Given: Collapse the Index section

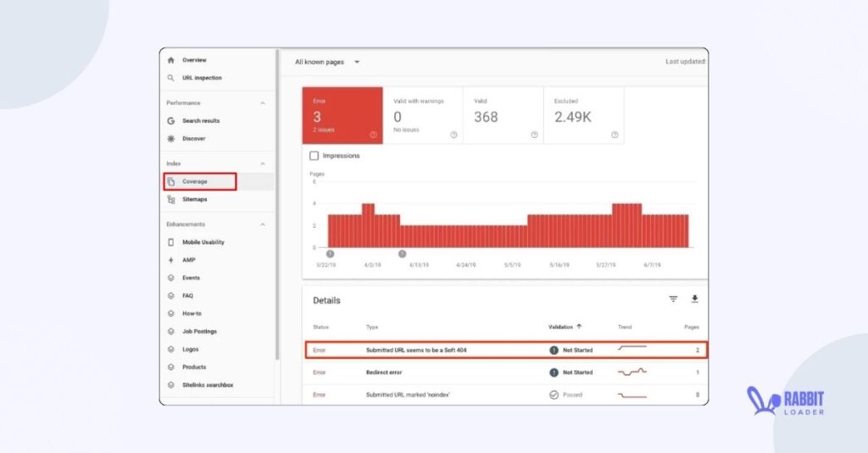Looking at the screenshot, I should pyautogui.click(x=263, y=163).
